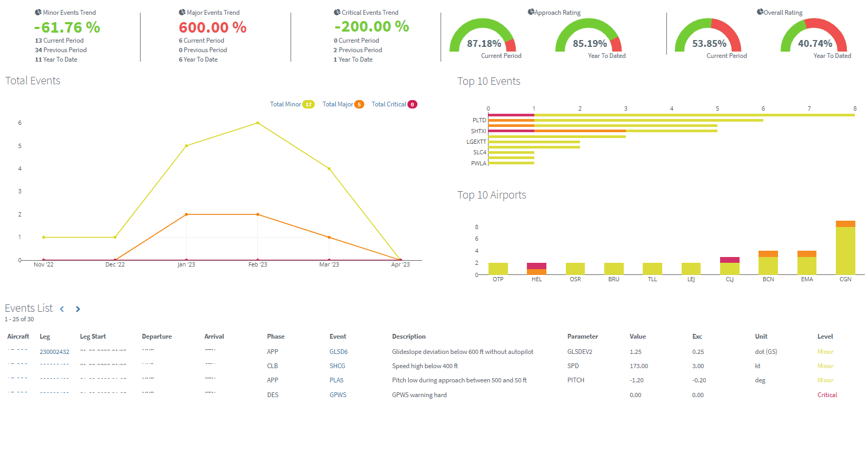Screen dimensions: 868x474
Task: Click the PLTD label in Top 10 Events
Action: 479,121
